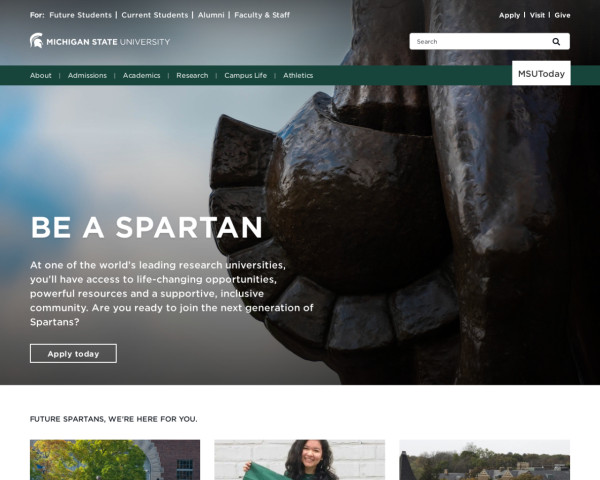
Task: Open the Current Students link
Action: [x=155, y=15]
